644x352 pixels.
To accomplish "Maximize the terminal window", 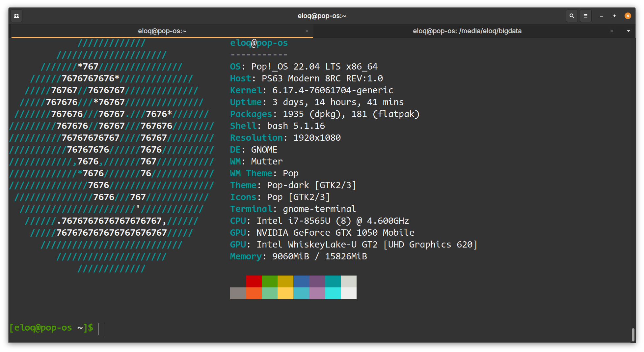I will [614, 16].
